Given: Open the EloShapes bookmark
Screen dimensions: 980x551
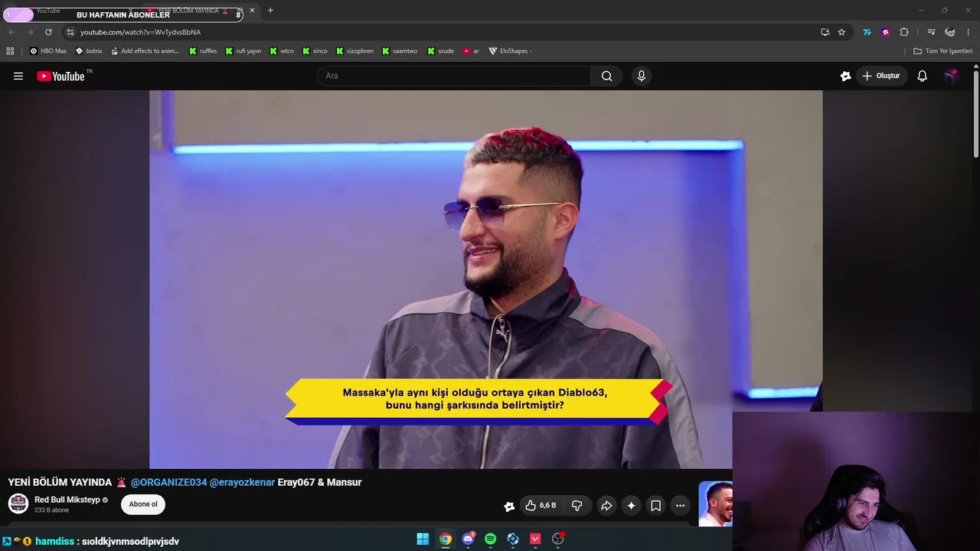Looking at the screenshot, I should coord(510,51).
